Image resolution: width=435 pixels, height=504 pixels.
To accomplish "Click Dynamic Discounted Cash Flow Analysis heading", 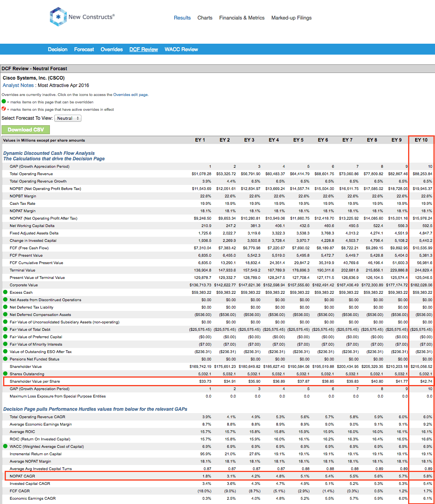I will click(49, 153).
